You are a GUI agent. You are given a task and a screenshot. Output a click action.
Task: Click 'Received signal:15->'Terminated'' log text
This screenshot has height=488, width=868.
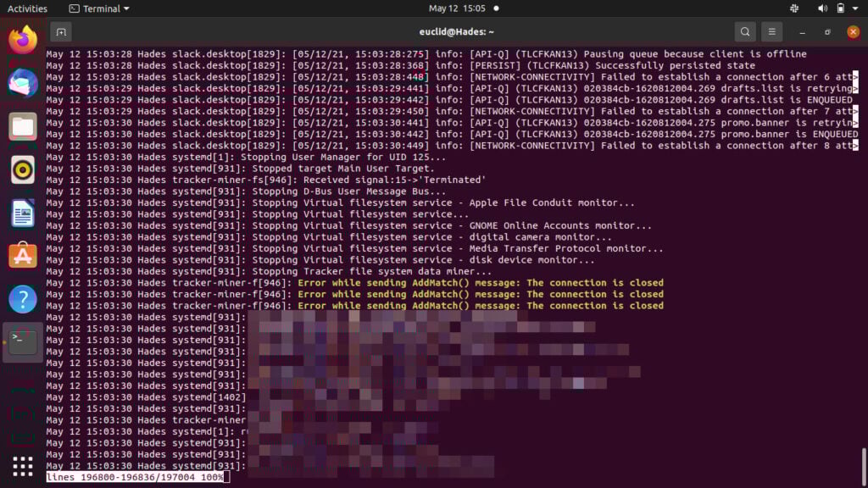tap(395, 180)
